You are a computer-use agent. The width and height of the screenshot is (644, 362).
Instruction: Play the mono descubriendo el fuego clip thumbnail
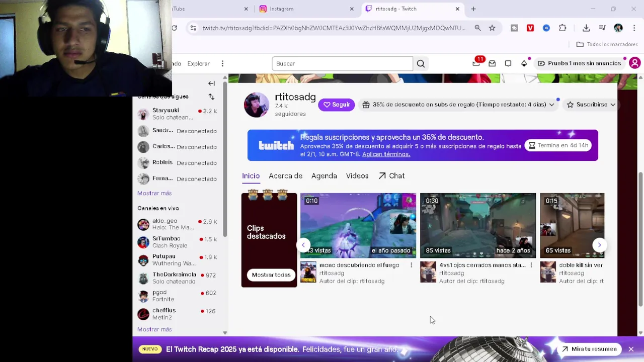358,225
